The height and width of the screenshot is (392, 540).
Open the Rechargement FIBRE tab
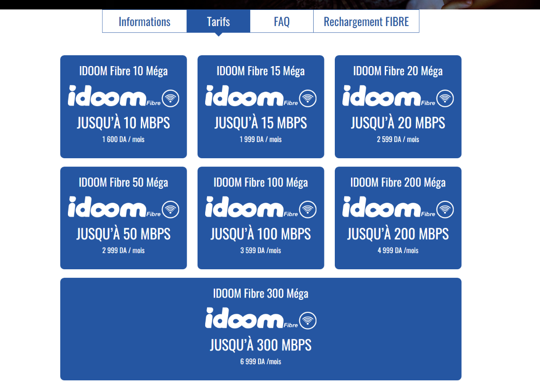coord(366,22)
